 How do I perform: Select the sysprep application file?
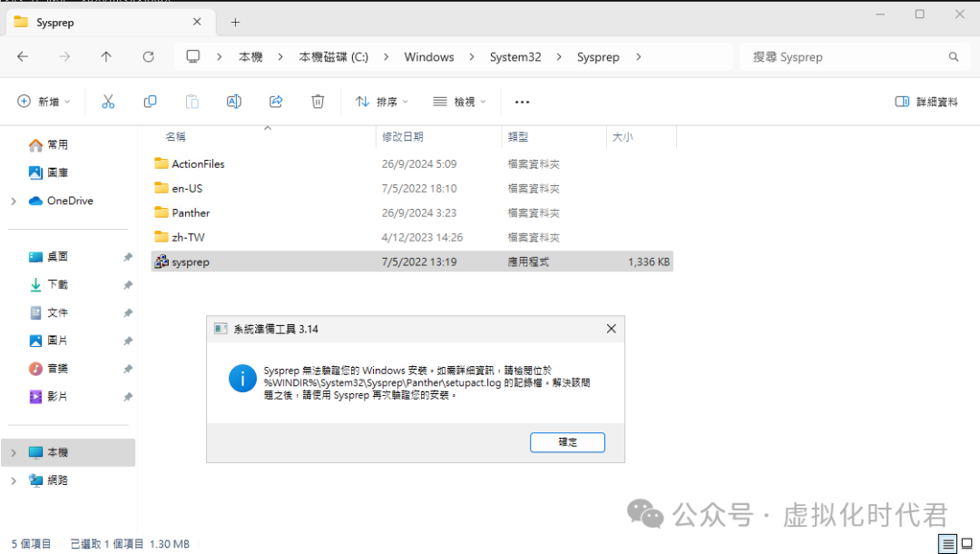click(x=412, y=262)
